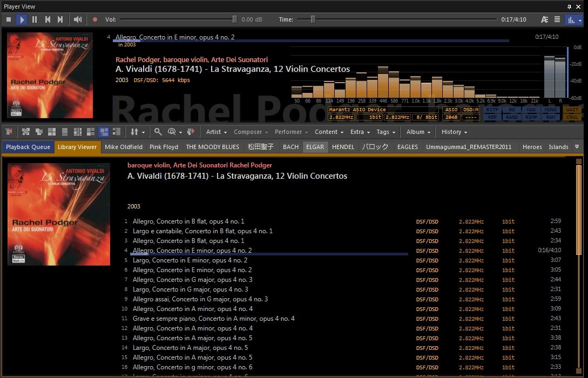Viewport: 588px width, 378px height.
Task: Open the Album dropdown
Action: pyautogui.click(x=418, y=132)
